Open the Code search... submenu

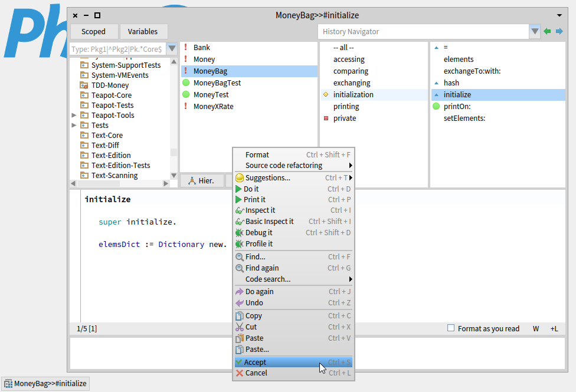tap(293, 279)
